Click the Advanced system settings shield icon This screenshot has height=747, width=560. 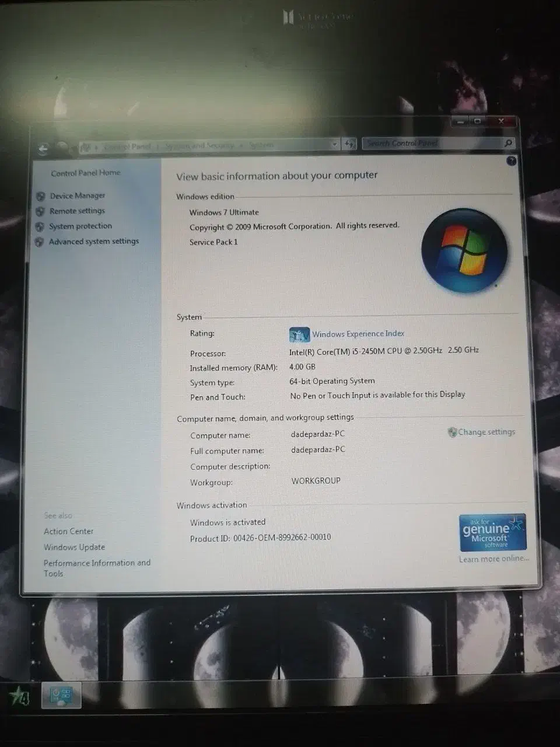click(39, 242)
